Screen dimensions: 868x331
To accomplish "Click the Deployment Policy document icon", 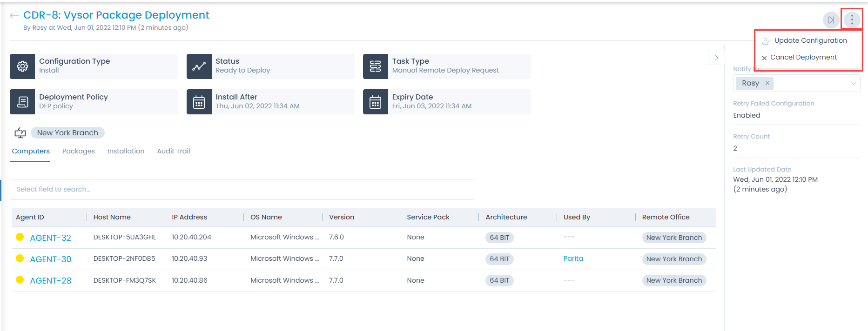I will pyautogui.click(x=22, y=102).
